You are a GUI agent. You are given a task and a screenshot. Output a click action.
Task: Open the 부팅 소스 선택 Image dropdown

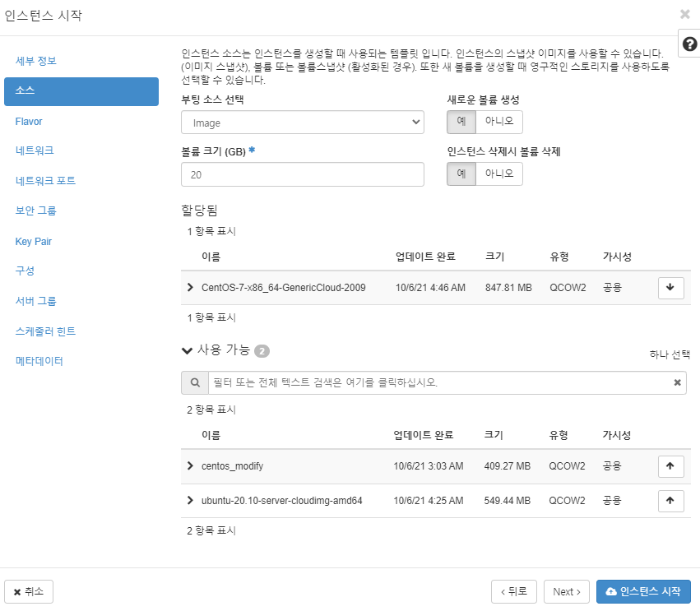[x=302, y=123]
